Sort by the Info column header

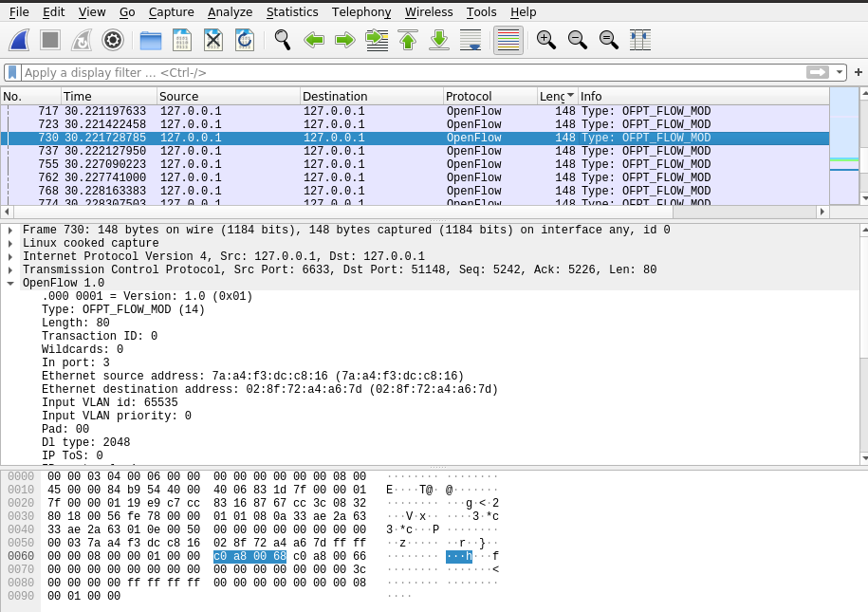click(x=704, y=97)
